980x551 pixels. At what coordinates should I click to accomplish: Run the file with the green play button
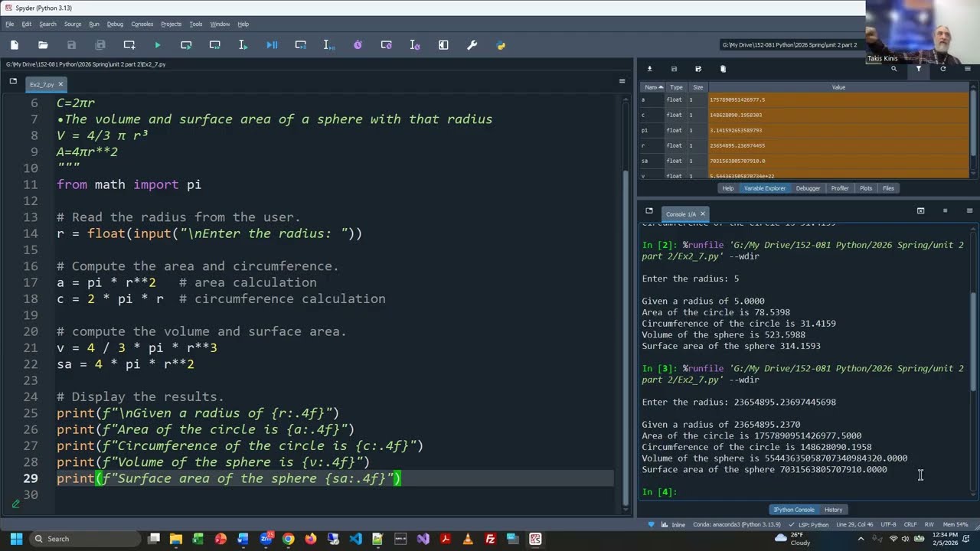(x=158, y=45)
